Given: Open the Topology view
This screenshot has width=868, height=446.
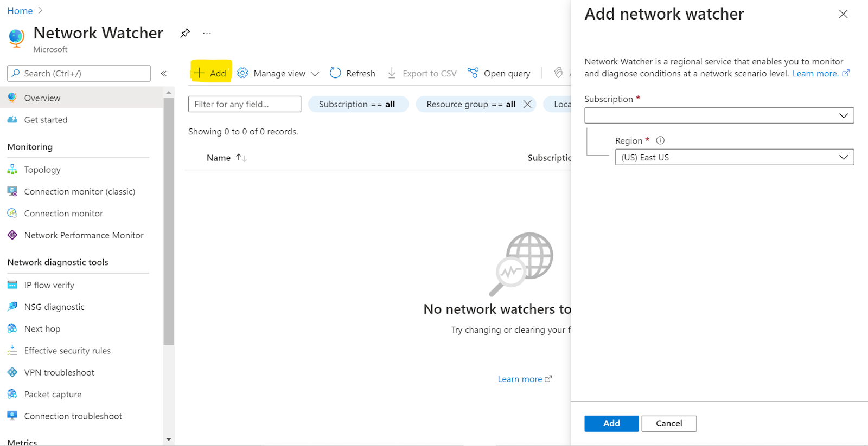Looking at the screenshot, I should click(42, 170).
